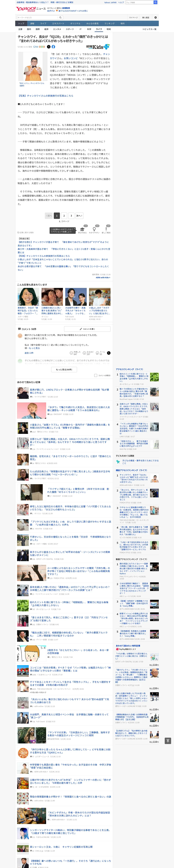The width and height of the screenshot is (174, 868).
Task: Click the 新しい視点 exclamation reaction icon
Action: 106,229
